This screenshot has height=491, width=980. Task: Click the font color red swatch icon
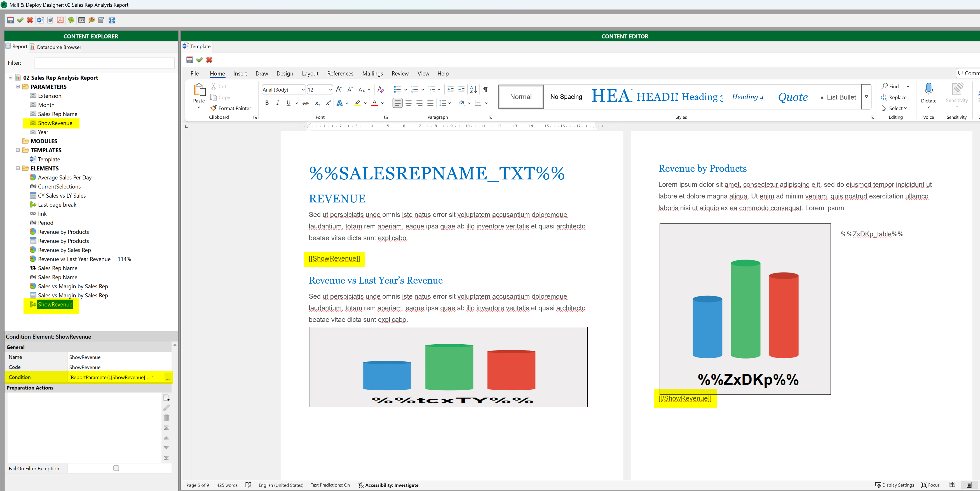[x=374, y=103]
